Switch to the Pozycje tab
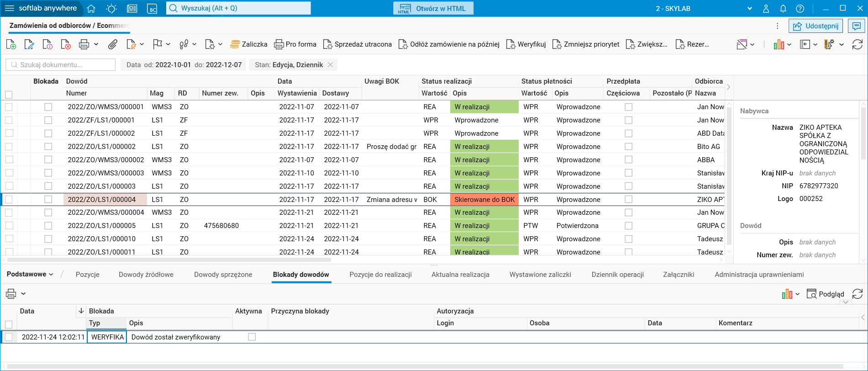 [x=87, y=275]
